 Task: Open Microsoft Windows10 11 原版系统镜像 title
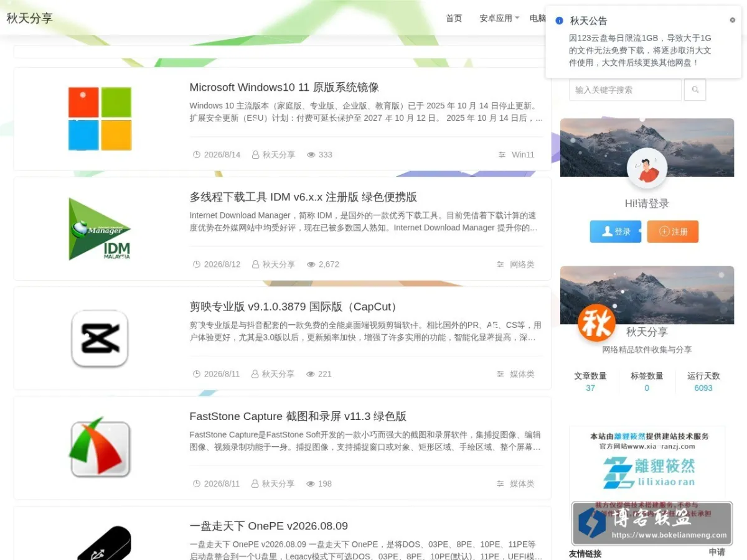tap(284, 87)
